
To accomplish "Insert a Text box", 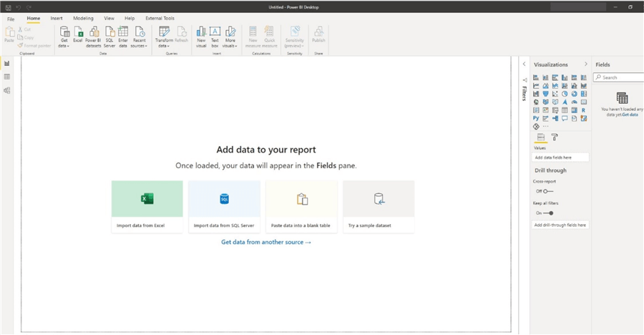I will point(215,36).
